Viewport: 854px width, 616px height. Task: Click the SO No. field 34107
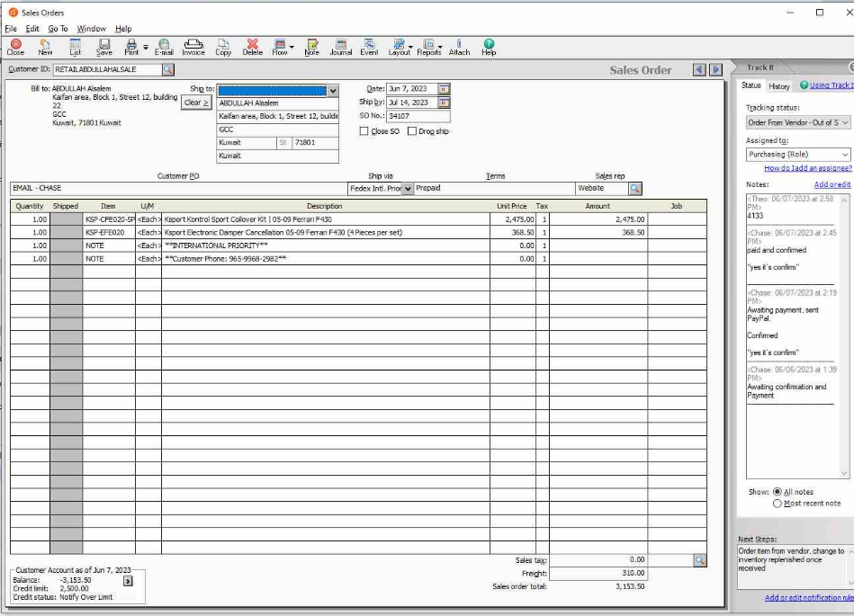click(418, 116)
